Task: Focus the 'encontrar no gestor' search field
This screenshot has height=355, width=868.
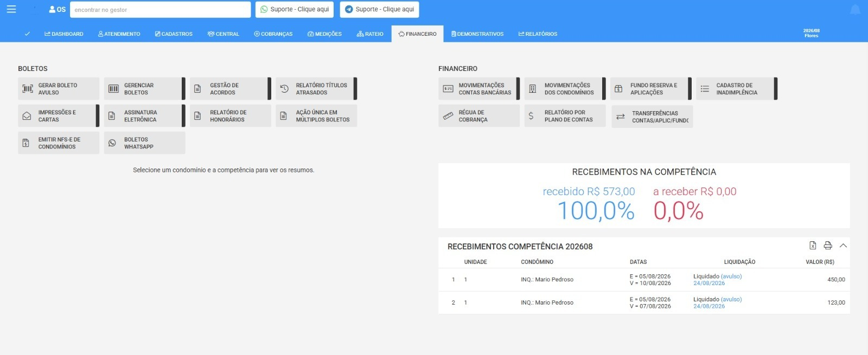Action: click(161, 9)
